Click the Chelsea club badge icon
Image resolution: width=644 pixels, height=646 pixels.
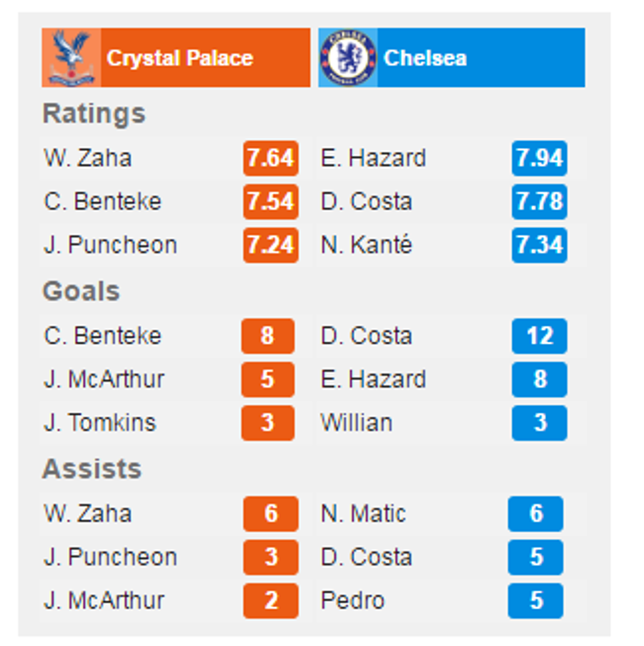click(x=348, y=58)
